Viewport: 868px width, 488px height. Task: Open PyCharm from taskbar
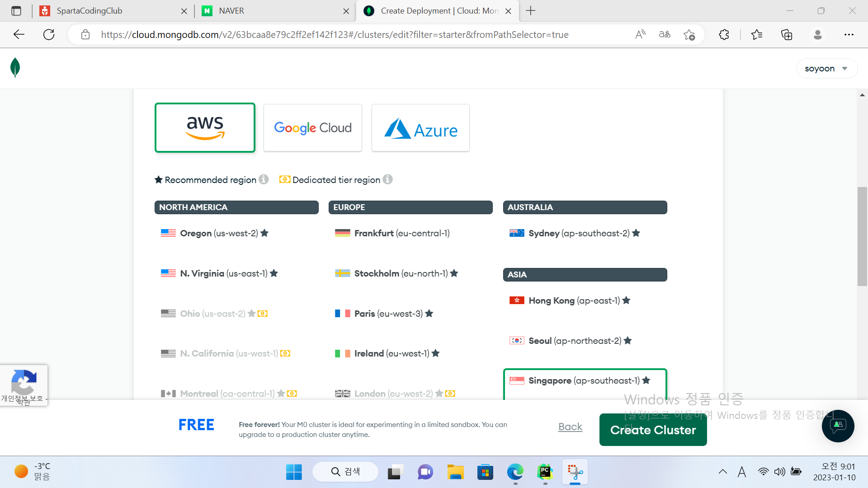545,472
